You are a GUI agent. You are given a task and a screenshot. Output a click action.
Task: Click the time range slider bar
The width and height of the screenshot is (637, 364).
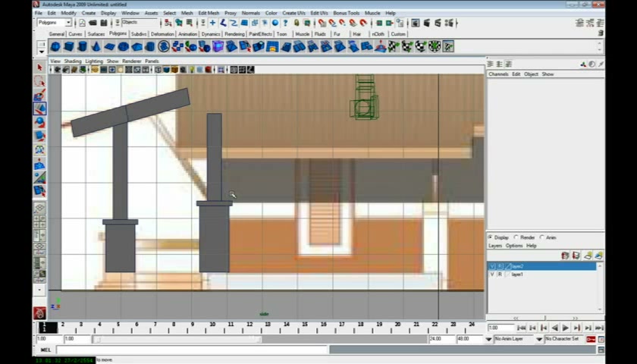[177, 339]
